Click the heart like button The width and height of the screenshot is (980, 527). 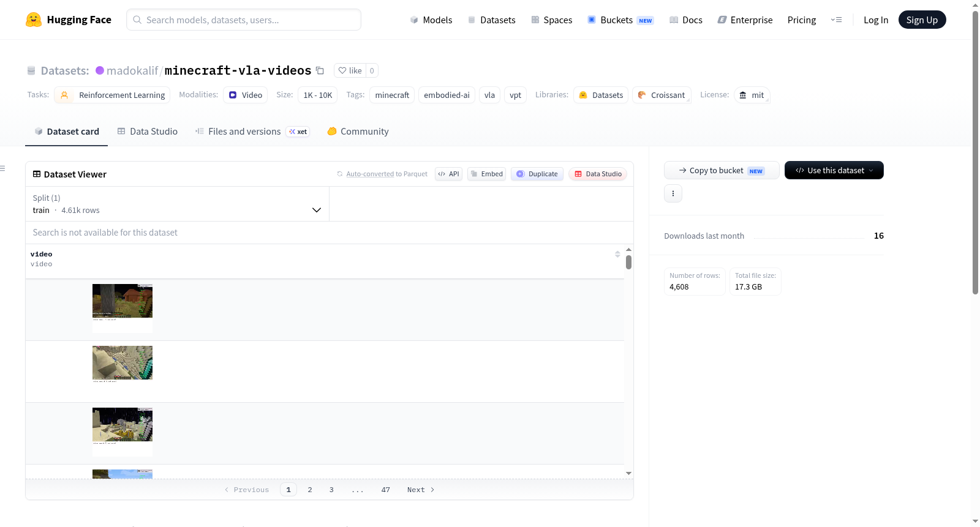point(350,70)
